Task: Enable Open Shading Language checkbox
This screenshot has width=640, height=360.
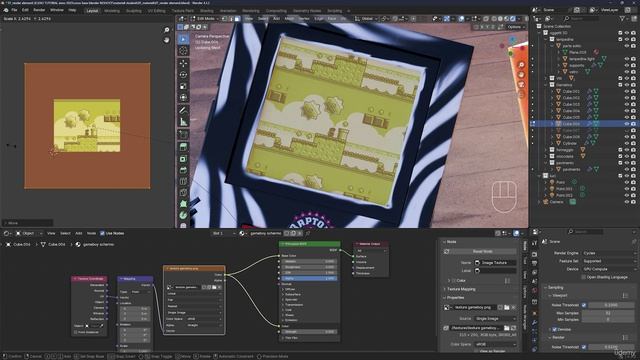Action: coord(584,277)
